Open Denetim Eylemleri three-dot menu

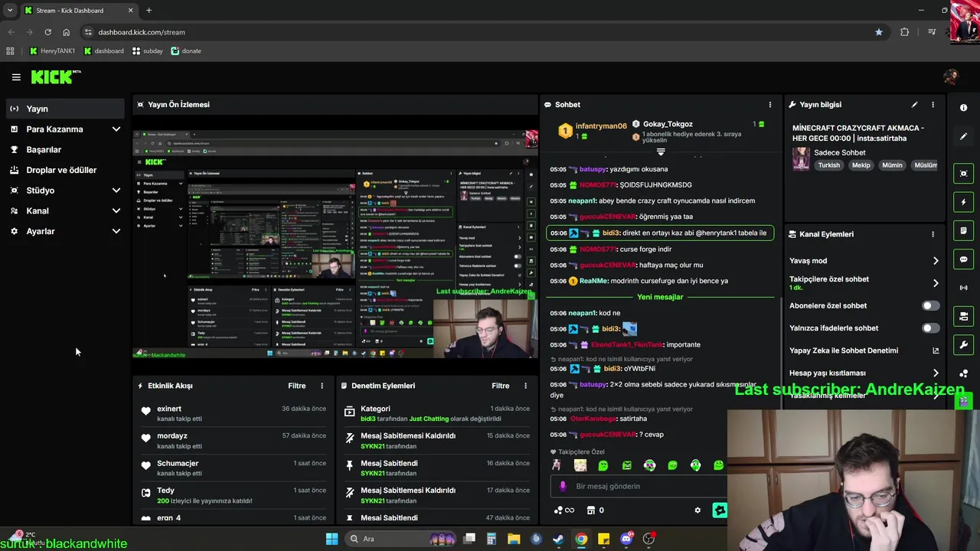pyautogui.click(x=525, y=386)
